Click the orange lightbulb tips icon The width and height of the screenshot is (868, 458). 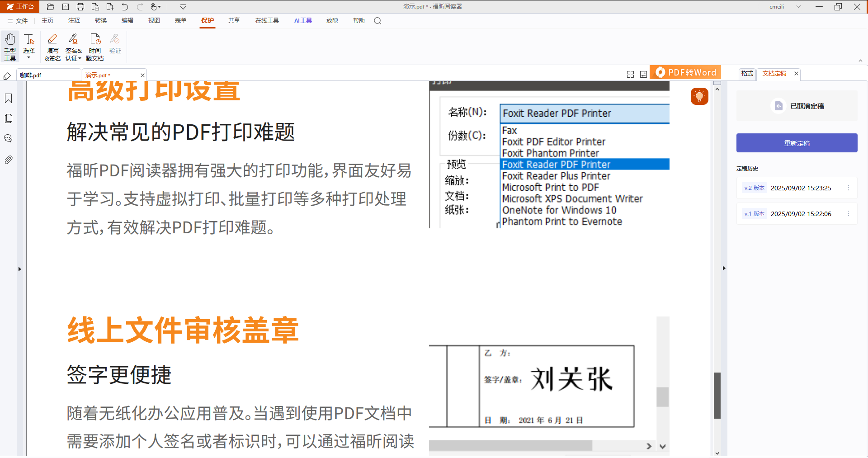(699, 96)
